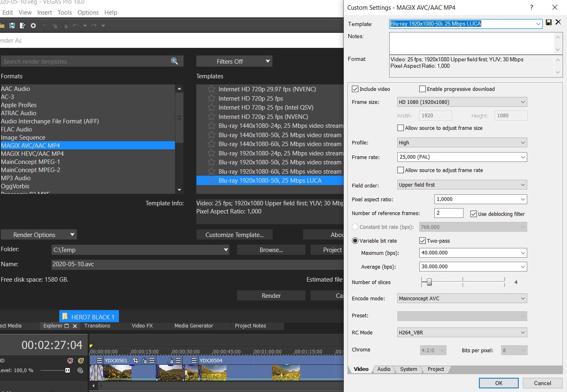Click the Paste icon in toolbar
Image resolution: width=567 pixels, height=392 pixels.
[x=65, y=26]
